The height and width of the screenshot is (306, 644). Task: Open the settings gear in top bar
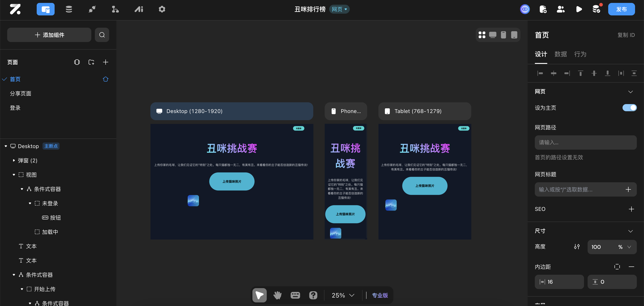[162, 9]
